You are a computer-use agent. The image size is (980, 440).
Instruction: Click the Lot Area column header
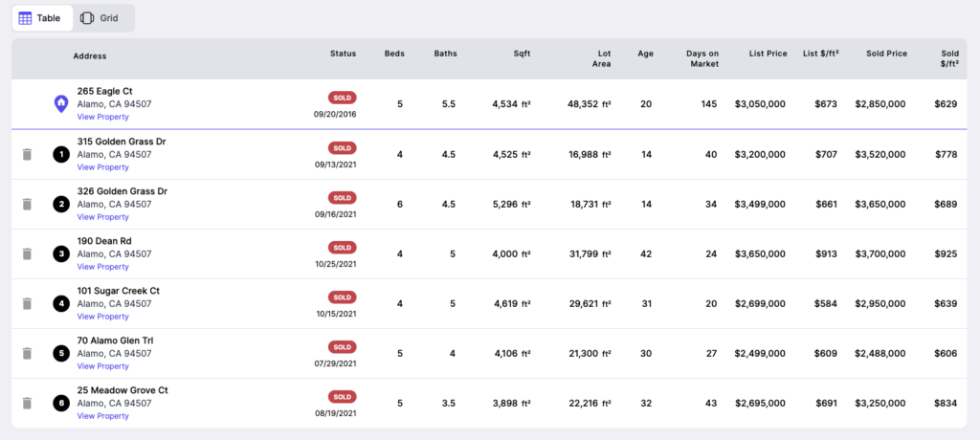click(x=601, y=58)
